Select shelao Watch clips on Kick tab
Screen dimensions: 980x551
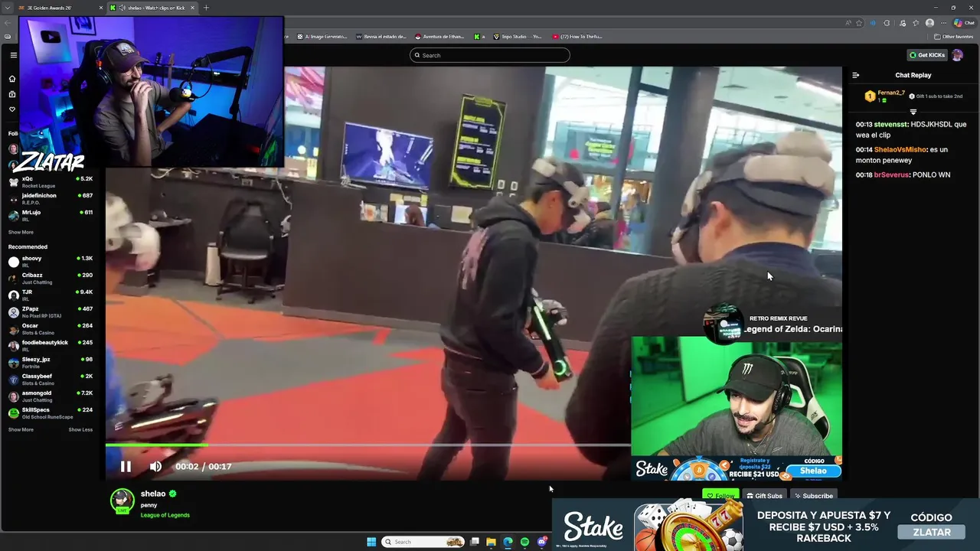(151, 8)
